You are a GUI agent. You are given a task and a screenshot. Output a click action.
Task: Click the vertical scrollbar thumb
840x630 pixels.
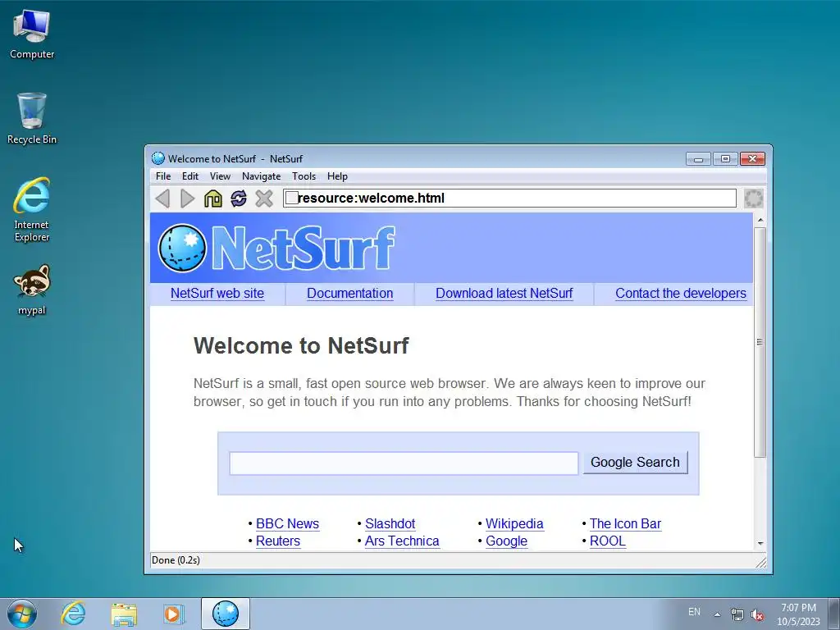coord(760,342)
